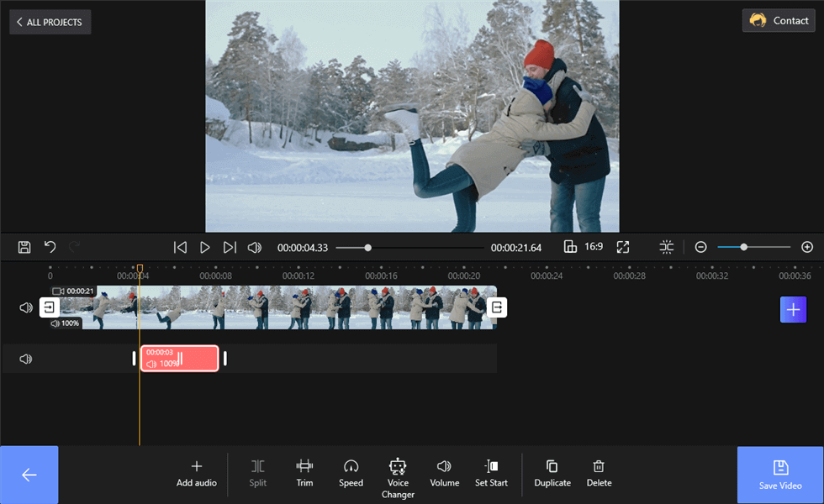824x504 pixels.
Task: Add audio to the timeline
Action: click(x=197, y=474)
